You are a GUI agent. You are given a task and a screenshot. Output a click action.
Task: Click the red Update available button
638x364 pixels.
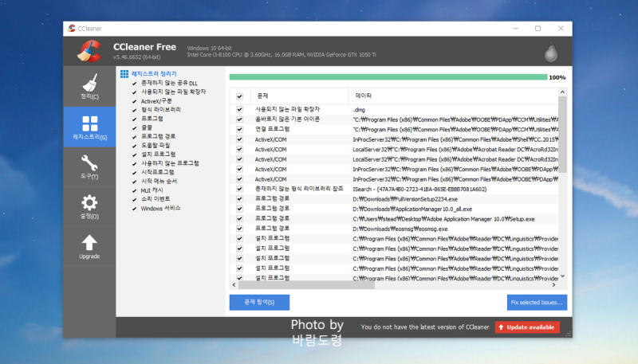527,327
